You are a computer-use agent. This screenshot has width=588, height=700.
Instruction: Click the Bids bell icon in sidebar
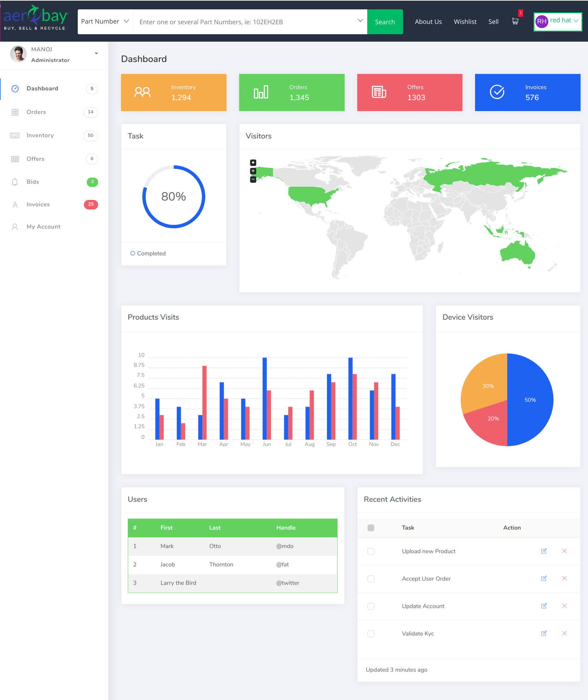coord(15,182)
